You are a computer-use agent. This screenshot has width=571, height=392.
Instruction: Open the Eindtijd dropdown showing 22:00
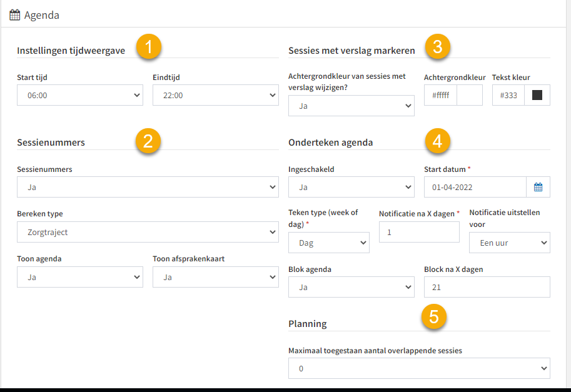tap(216, 96)
